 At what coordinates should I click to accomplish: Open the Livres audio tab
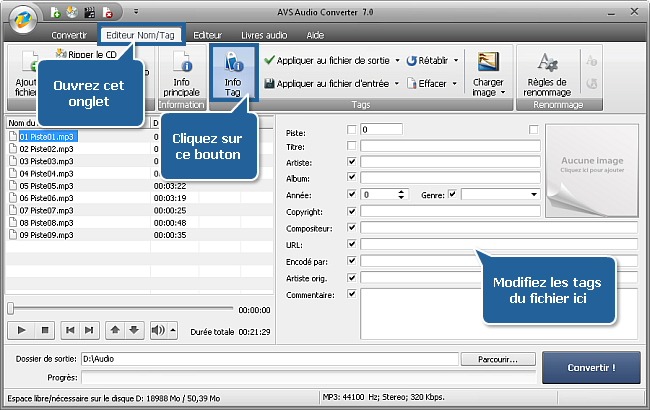point(264,34)
